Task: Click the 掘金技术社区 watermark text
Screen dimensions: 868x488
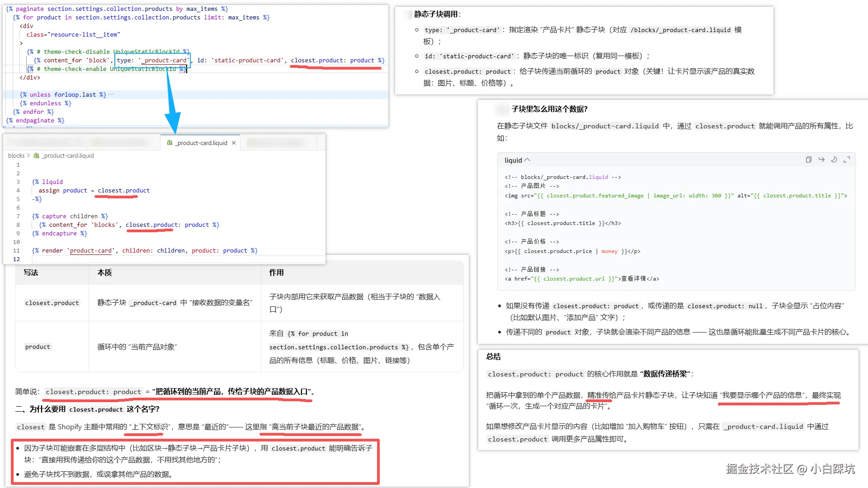Action: coord(759,469)
